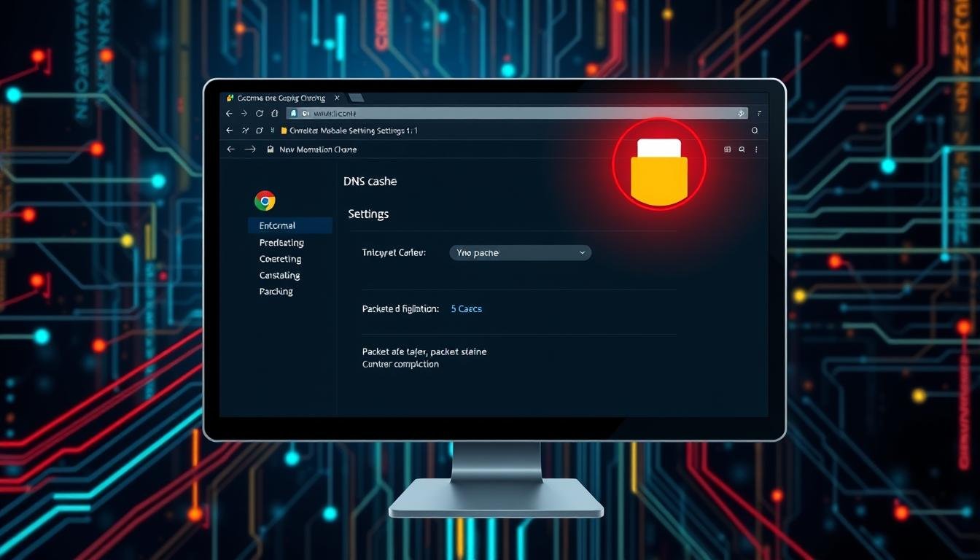Click the lock icon inside the address bar
The height and width of the screenshot is (560, 980).
tap(293, 114)
